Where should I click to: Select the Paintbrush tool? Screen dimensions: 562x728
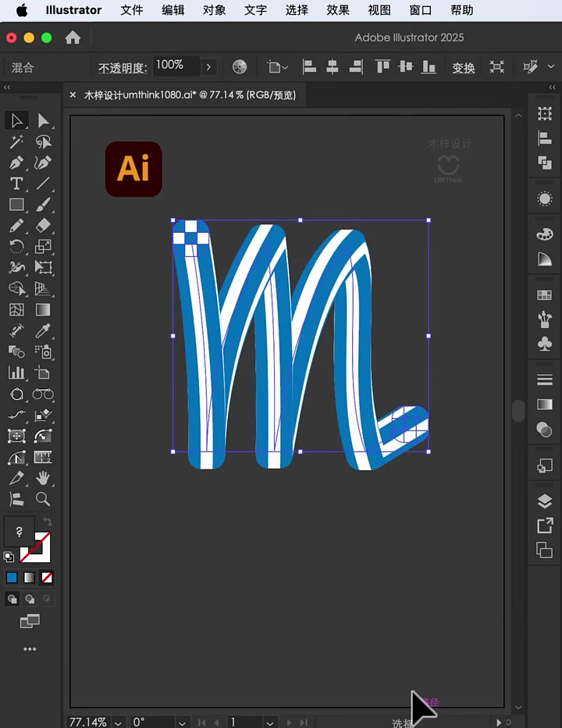pyautogui.click(x=43, y=205)
